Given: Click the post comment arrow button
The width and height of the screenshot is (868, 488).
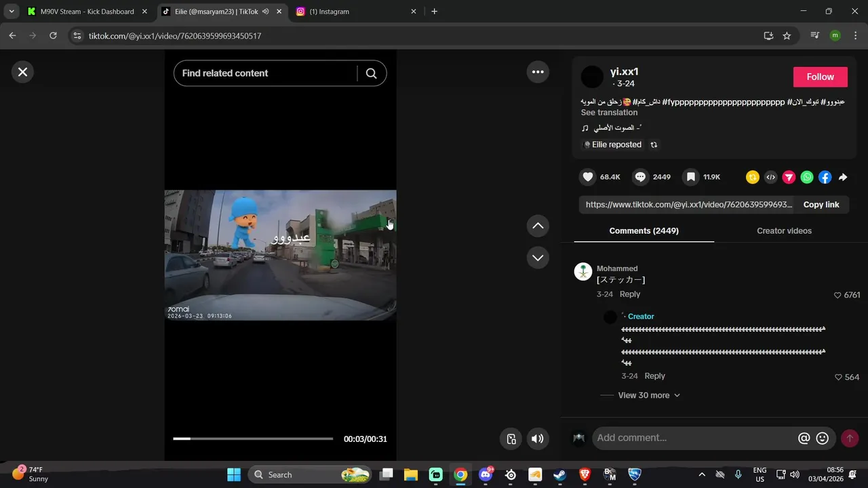Looking at the screenshot, I should tap(850, 439).
